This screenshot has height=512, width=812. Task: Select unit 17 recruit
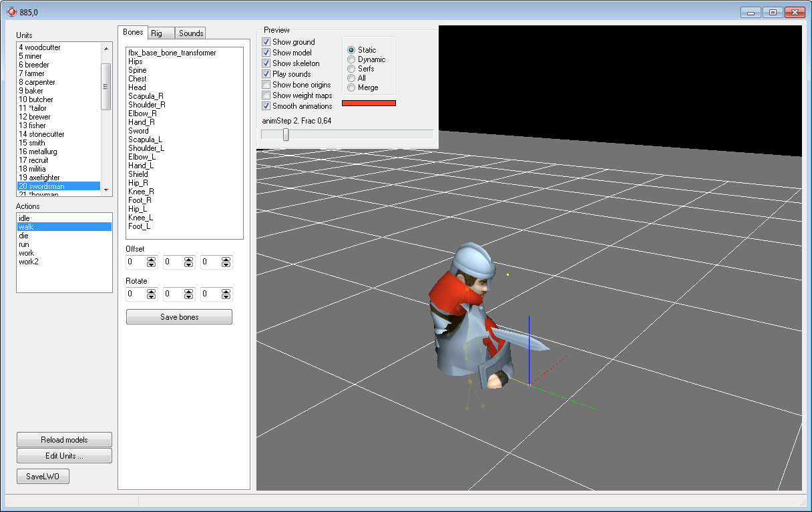point(59,160)
